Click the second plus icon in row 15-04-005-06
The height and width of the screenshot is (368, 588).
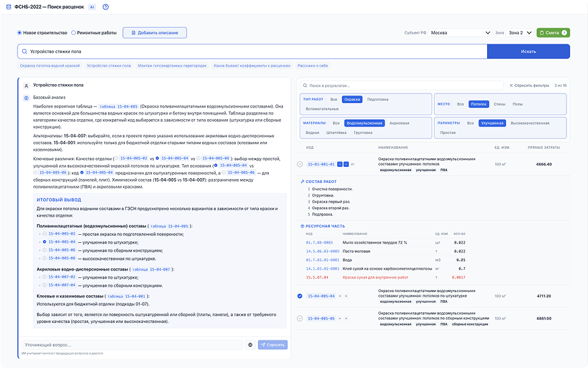coord(346,318)
